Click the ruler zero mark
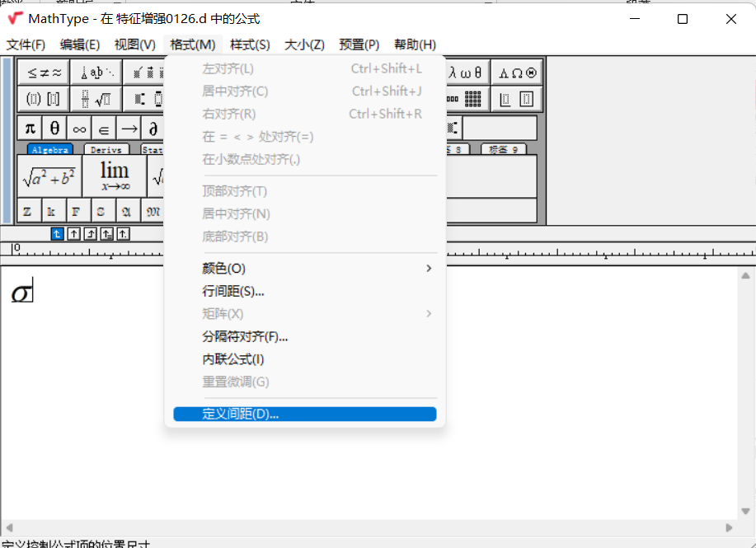This screenshot has width=756, height=548. 16,248
